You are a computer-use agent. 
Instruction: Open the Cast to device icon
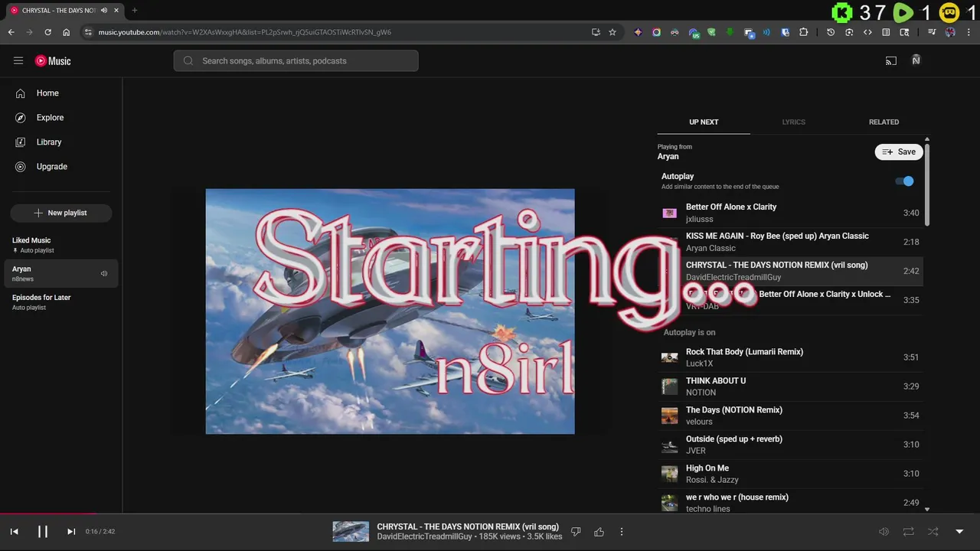[x=891, y=60]
